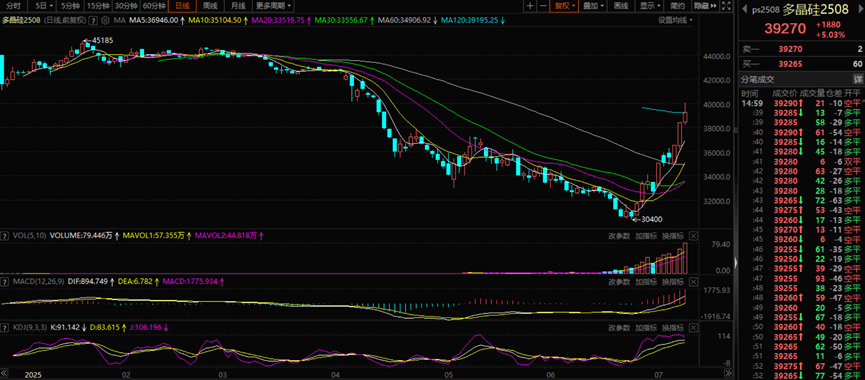This screenshot has width=865, height=380.
Task: Click the last price 39270 header
Action: [x=786, y=29]
